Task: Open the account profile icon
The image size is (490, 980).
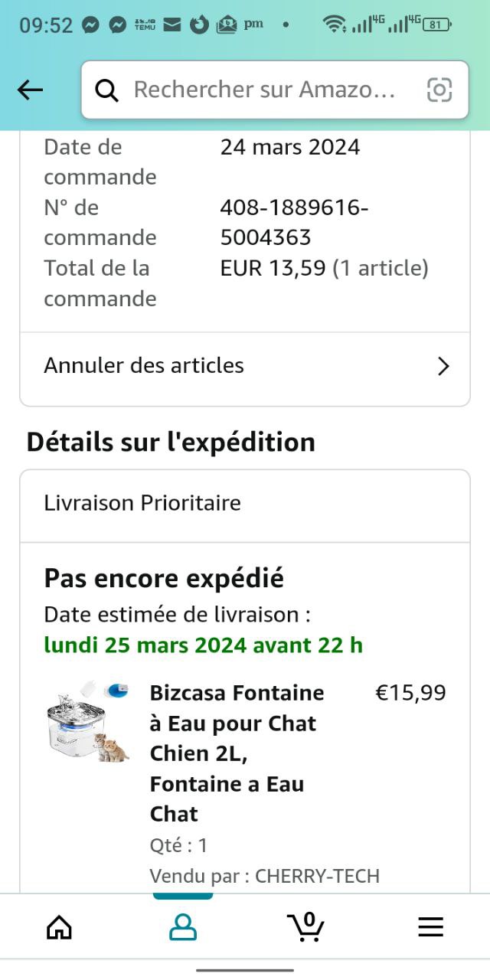Action: point(182,927)
